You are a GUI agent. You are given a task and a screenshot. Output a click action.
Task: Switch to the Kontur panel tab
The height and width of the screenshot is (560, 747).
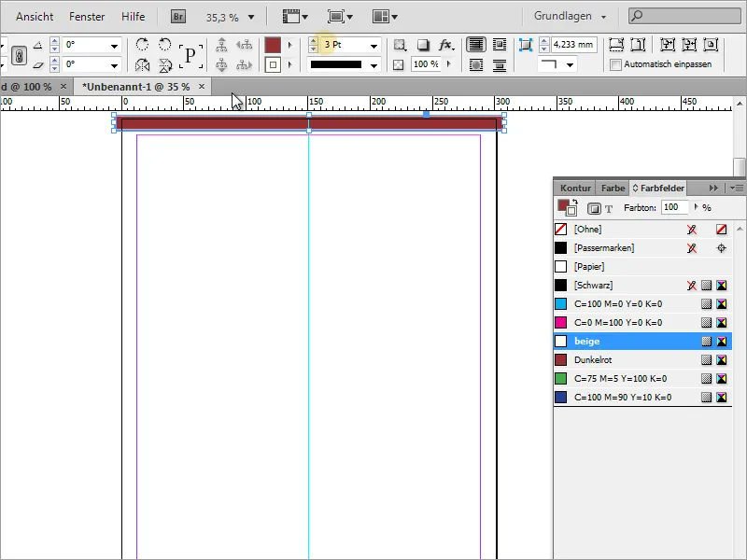click(x=575, y=189)
